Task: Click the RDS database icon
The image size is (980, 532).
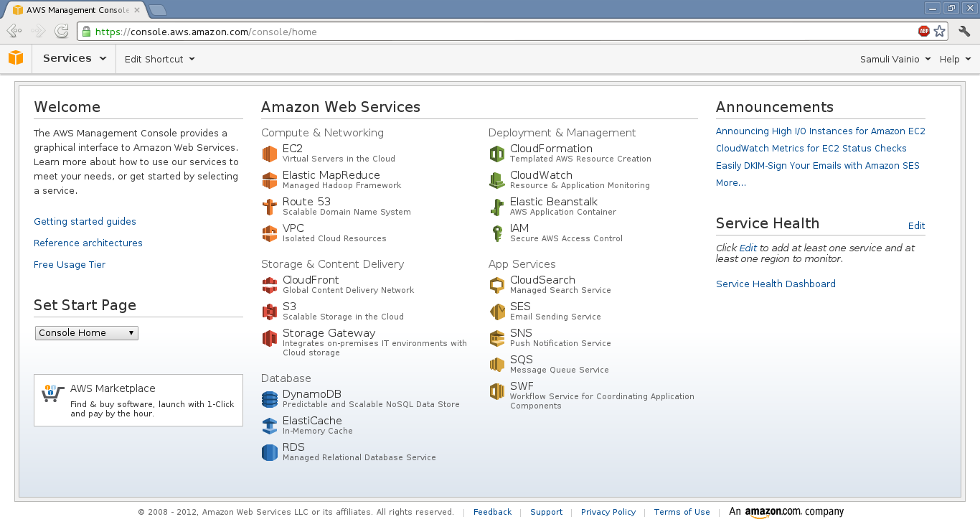Action: click(270, 452)
